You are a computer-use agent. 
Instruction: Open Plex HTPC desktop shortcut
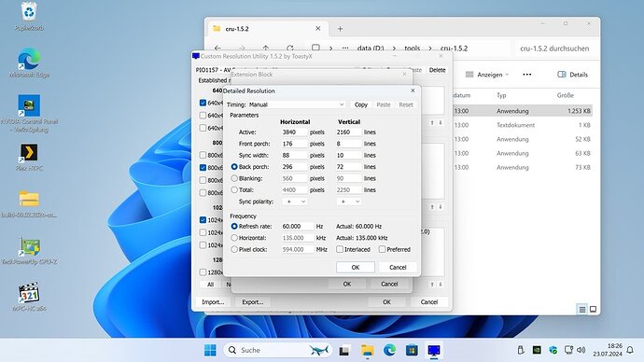pyautogui.click(x=29, y=157)
